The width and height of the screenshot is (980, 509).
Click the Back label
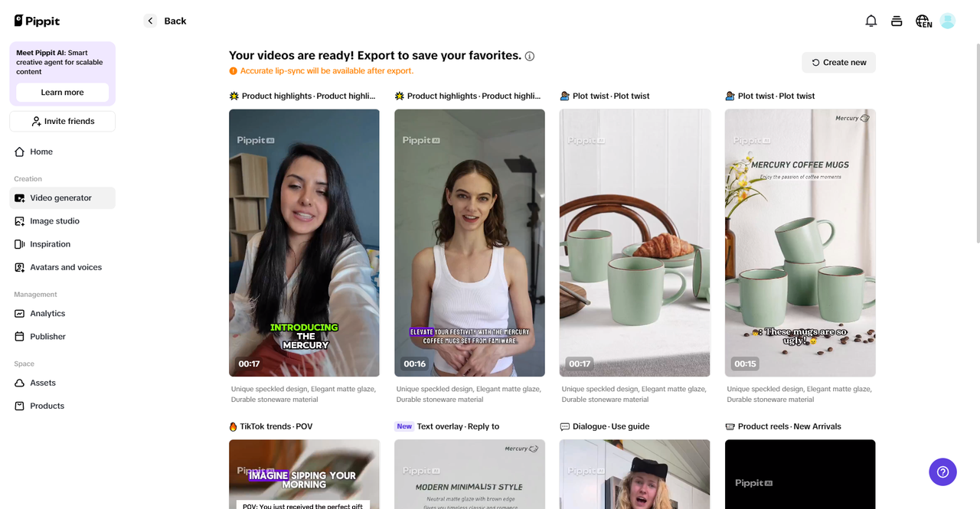tap(175, 21)
